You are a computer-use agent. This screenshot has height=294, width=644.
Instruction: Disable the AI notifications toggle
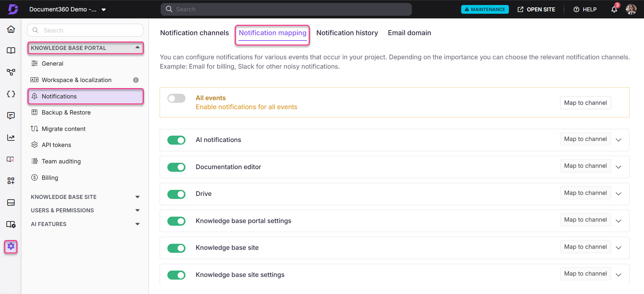pos(176,140)
